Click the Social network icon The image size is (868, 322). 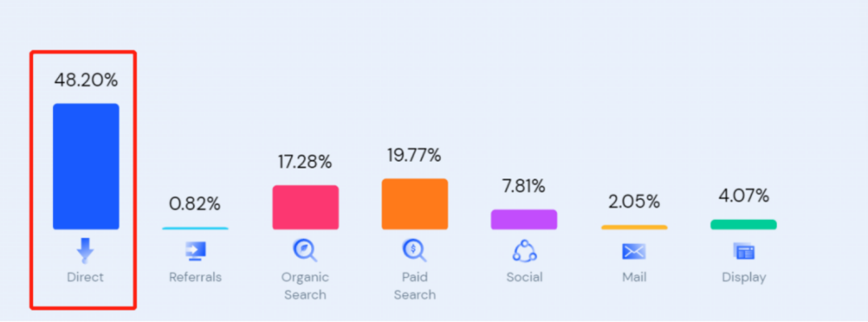click(524, 251)
